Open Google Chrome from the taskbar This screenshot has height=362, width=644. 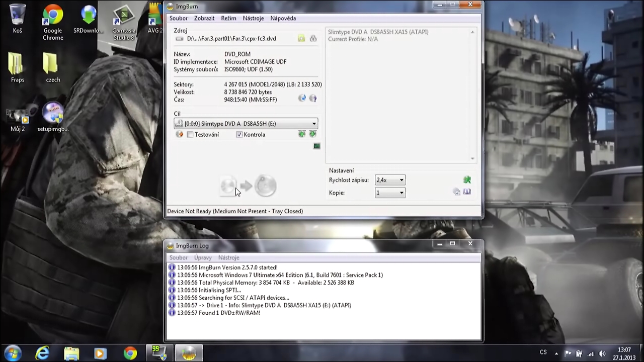pyautogui.click(x=130, y=353)
